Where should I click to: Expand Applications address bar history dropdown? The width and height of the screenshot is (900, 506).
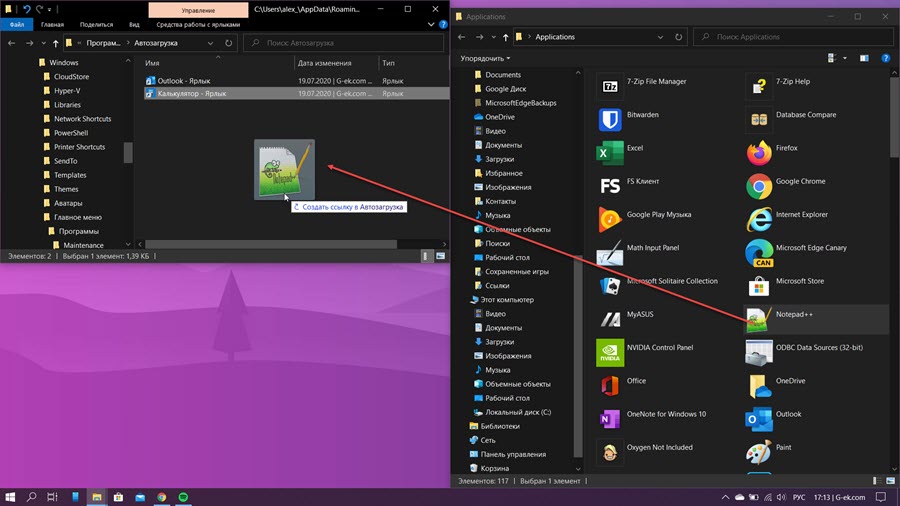click(x=660, y=37)
